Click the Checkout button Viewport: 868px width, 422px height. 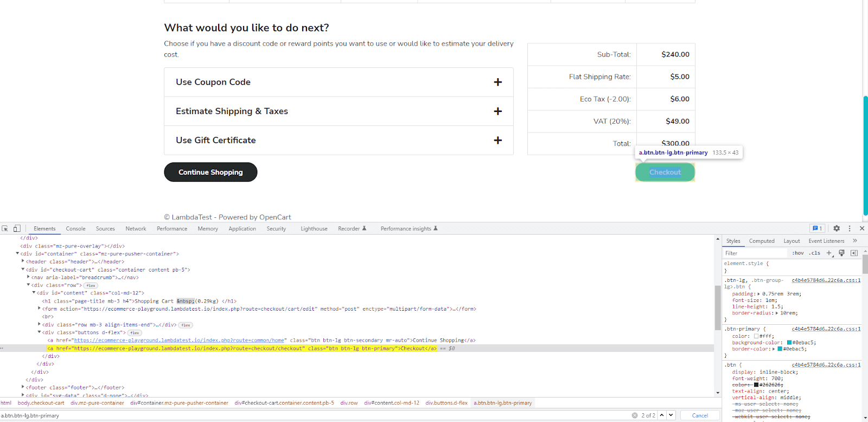665,172
